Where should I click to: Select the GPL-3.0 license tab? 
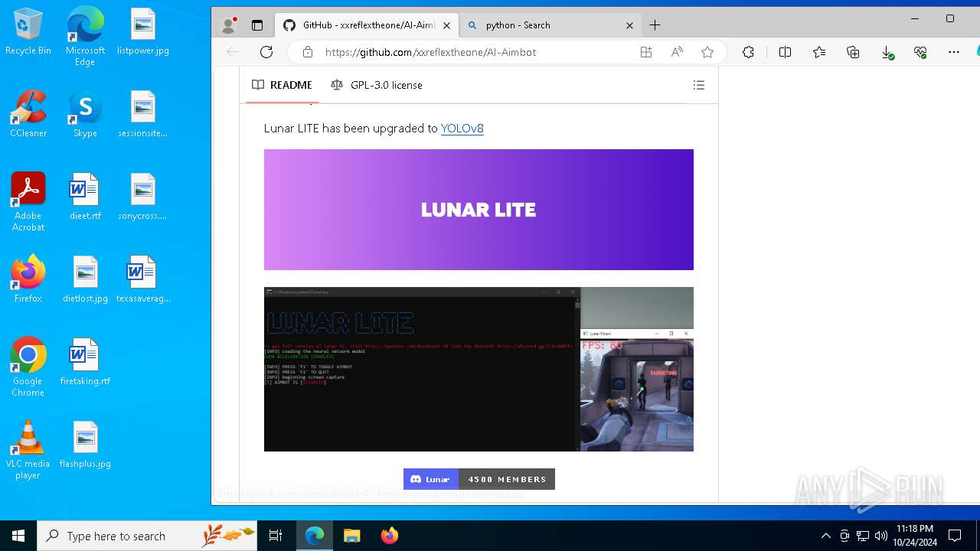click(x=377, y=85)
